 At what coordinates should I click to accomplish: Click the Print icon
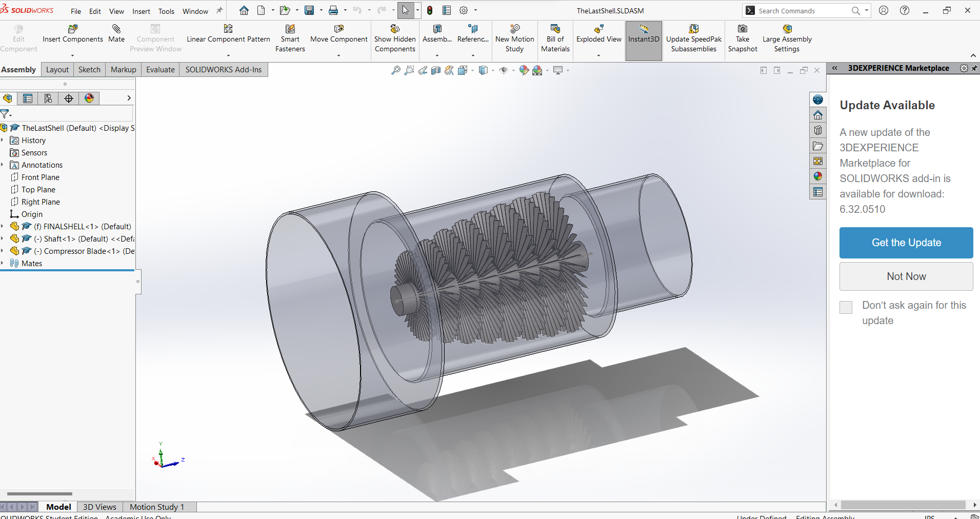(x=333, y=10)
